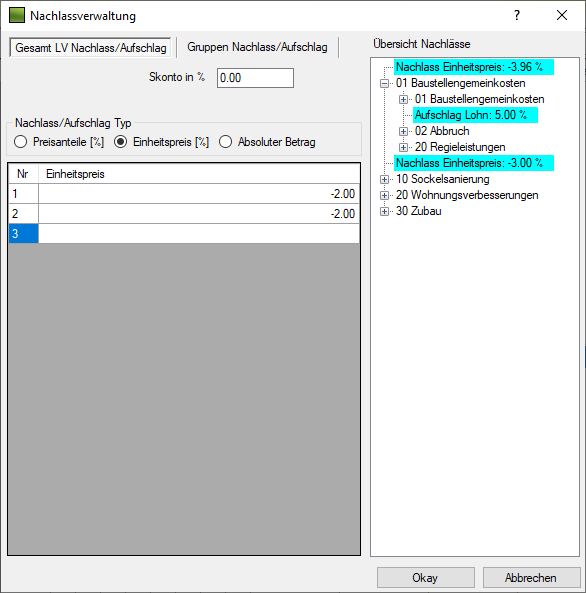Screen dimensions: 586x593
Task: Select the Einheitspreis [%] radio option
Action: pyautogui.click(x=121, y=142)
